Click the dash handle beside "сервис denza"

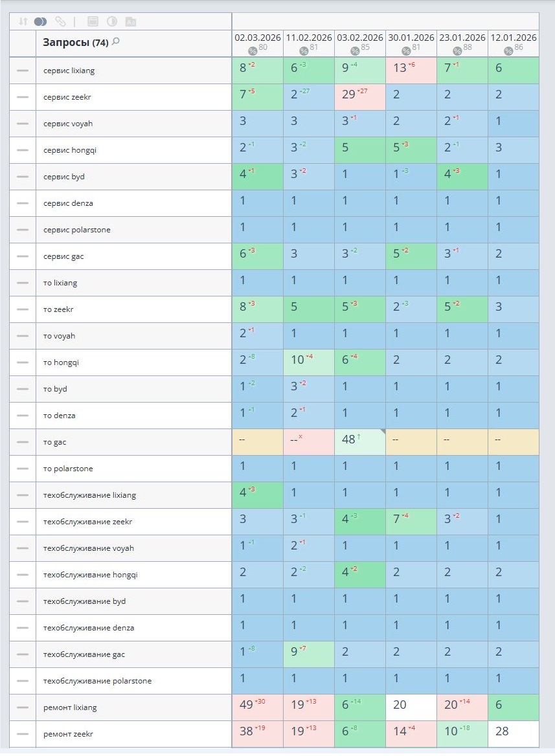pyautogui.click(x=23, y=203)
